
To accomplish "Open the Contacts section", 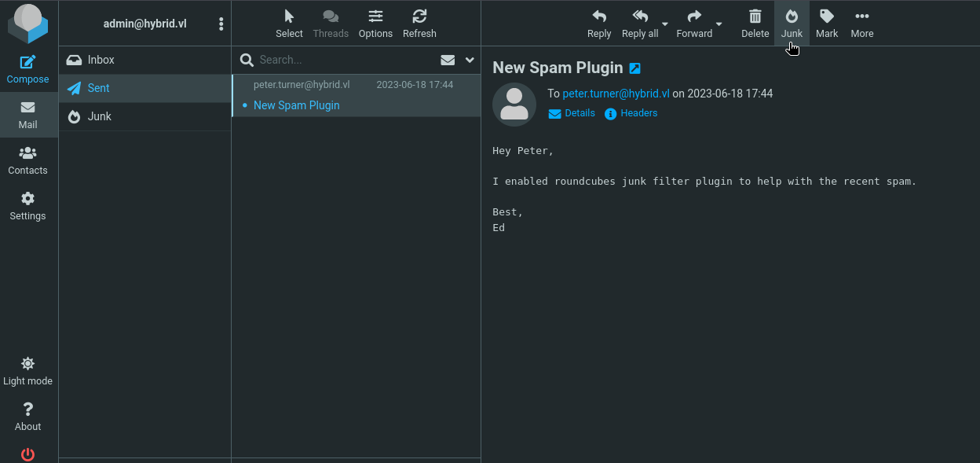I will (x=27, y=160).
